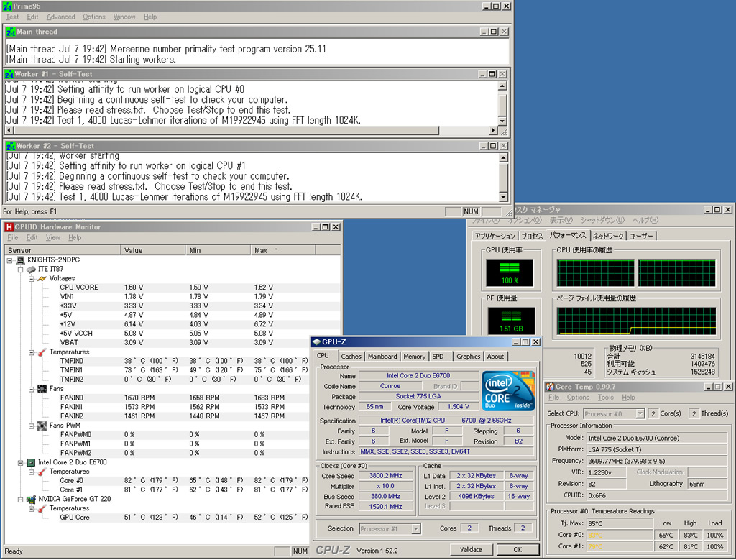The width and height of the screenshot is (736, 560).
Task: Click the PF 使用量 1.51 GB gauge
Action: click(x=511, y=321)
